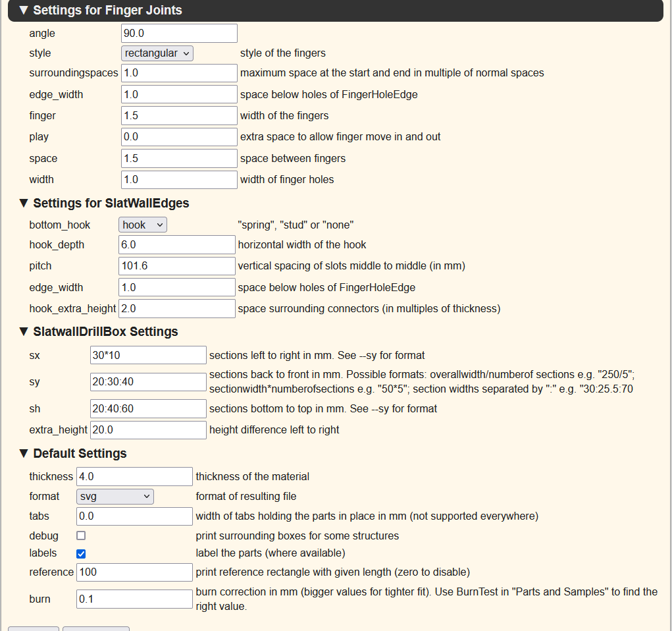672x631 pixels.
Task: Click the reference input showing 100
Action: pyautogui.click(x=134, y=572)
